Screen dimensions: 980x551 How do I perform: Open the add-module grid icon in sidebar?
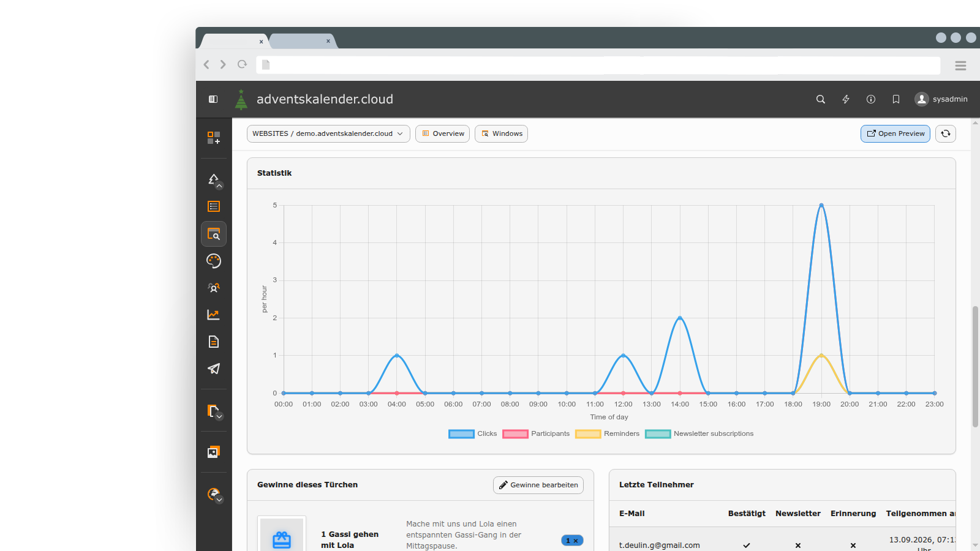click(214, 138)
